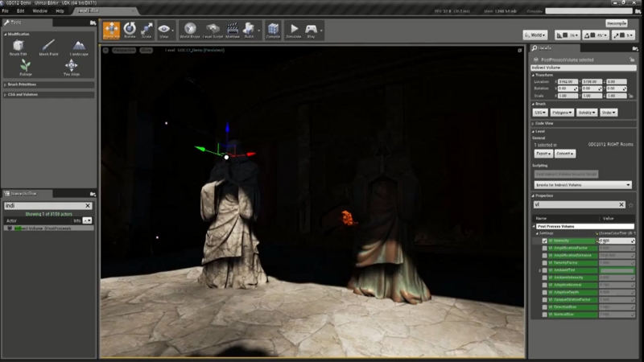Enable the VI AdaptiveNormal checkbox
This screenshot has height=362, width=644.
click(x=545, y=286)
